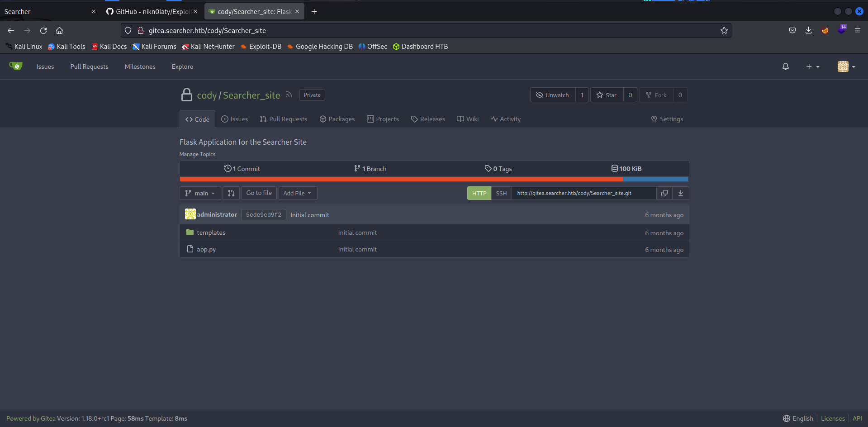Click the Gitea logo home icon
868x427 pixels.
coord(15,66)
